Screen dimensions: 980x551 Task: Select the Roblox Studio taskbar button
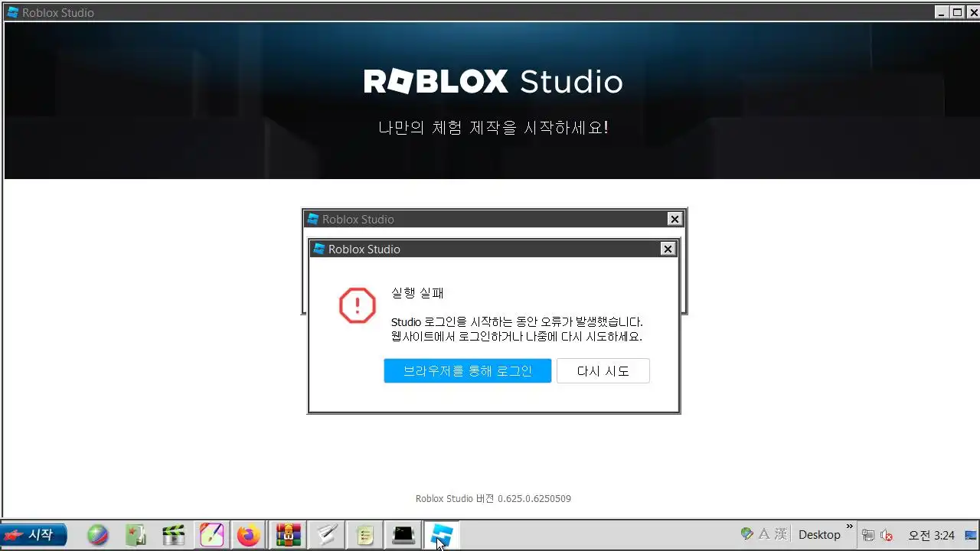440,535
